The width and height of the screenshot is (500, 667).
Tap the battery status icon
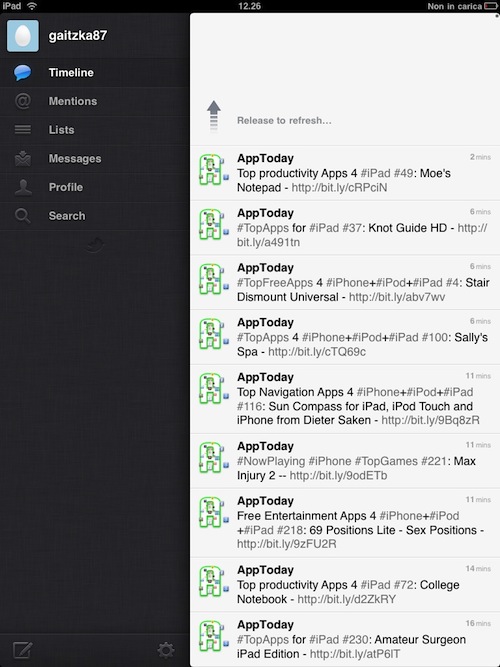point(491,6)
